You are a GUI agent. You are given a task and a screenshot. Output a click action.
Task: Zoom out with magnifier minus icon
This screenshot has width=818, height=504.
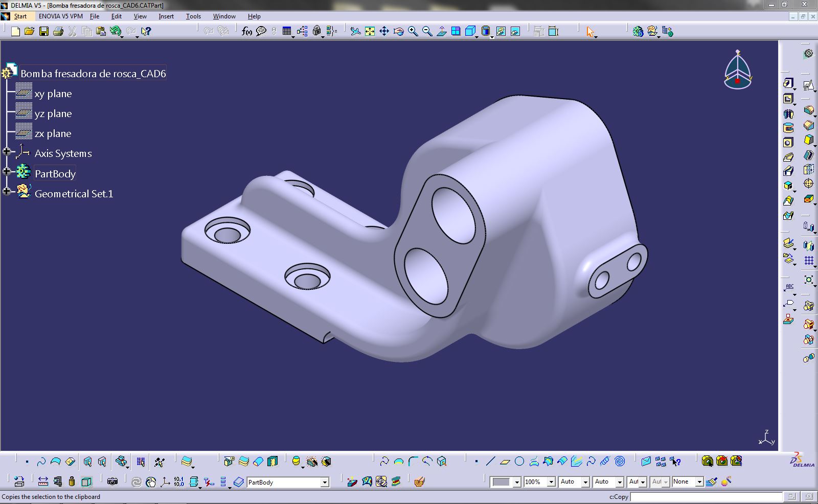click(427, 32)
